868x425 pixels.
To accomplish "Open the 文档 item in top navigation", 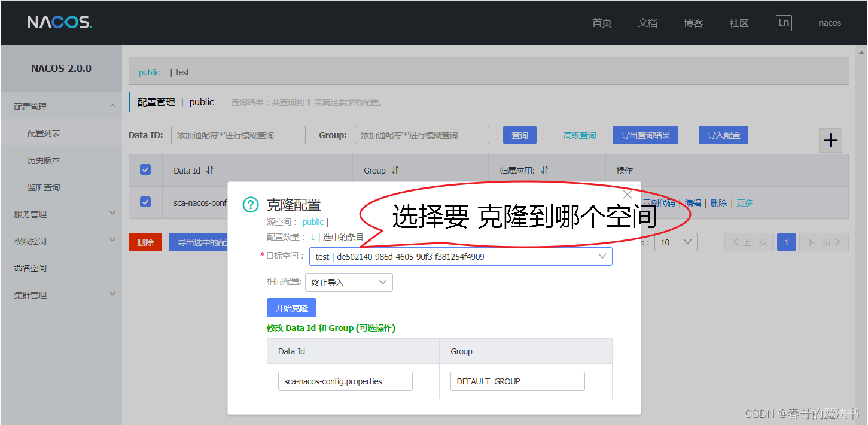I will (648, 23).
